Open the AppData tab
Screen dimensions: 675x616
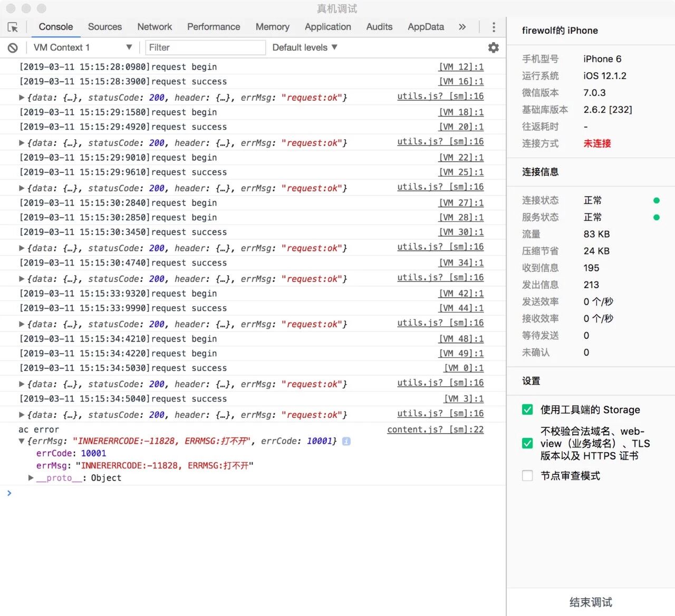coord(426,27)
